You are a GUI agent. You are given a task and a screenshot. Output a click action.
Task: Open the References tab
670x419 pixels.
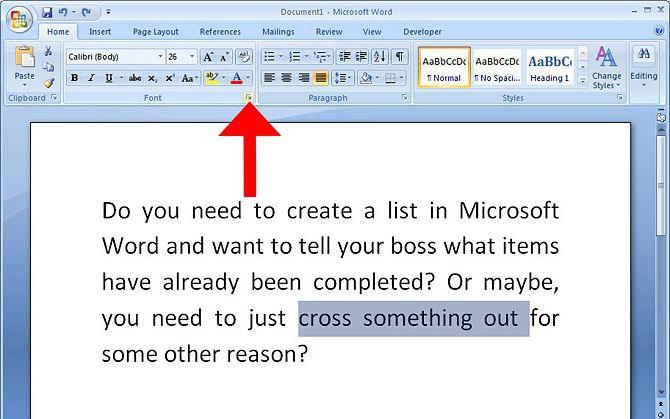click(220, 32)
